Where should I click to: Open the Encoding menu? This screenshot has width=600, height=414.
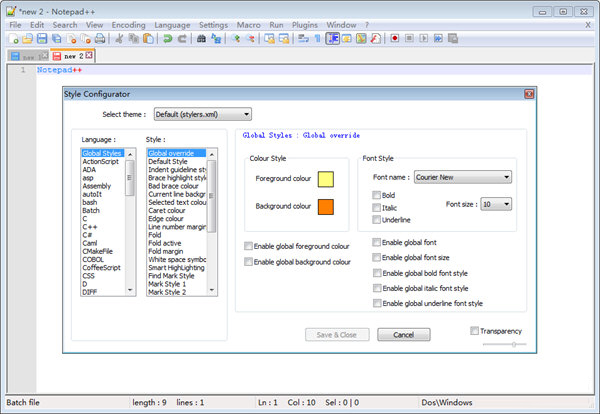point(128,24)
